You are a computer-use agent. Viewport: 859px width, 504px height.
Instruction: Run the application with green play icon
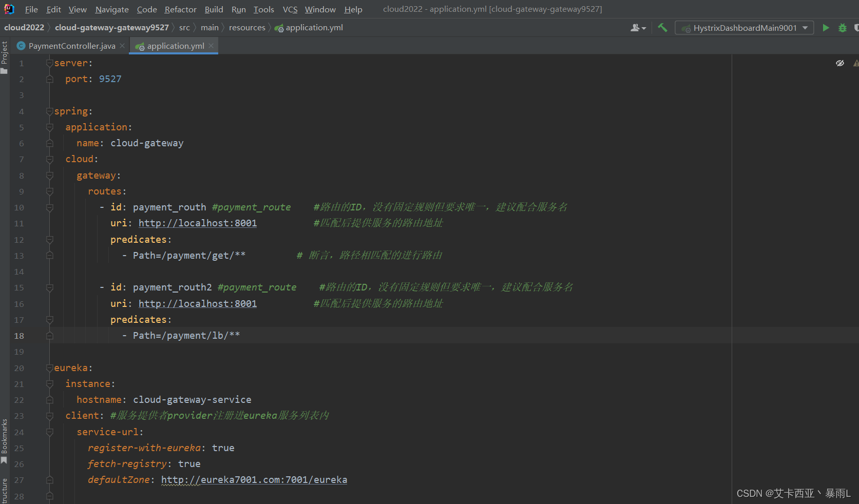[826, 28]
